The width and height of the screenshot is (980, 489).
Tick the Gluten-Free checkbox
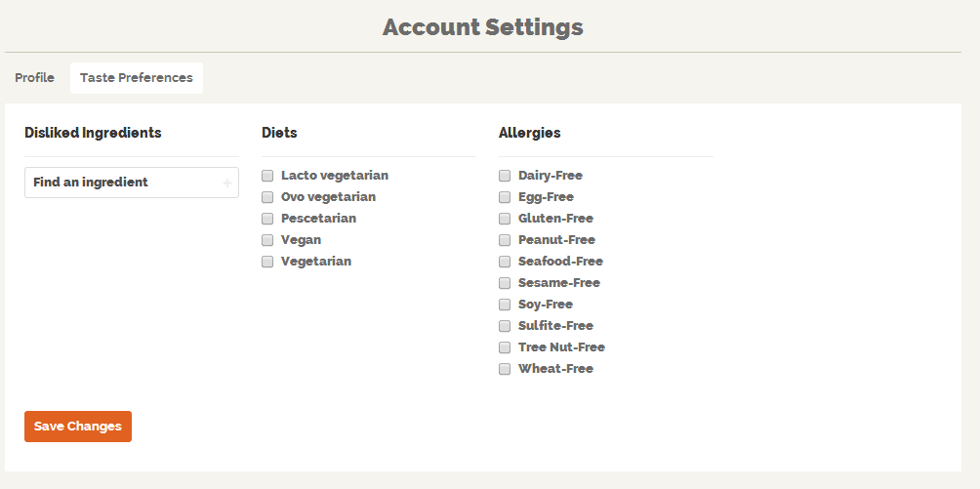point(505,219)
